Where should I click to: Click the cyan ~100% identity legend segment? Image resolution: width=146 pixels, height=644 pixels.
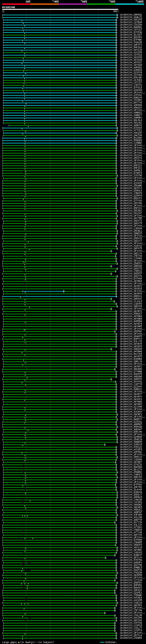pos(130,4)
